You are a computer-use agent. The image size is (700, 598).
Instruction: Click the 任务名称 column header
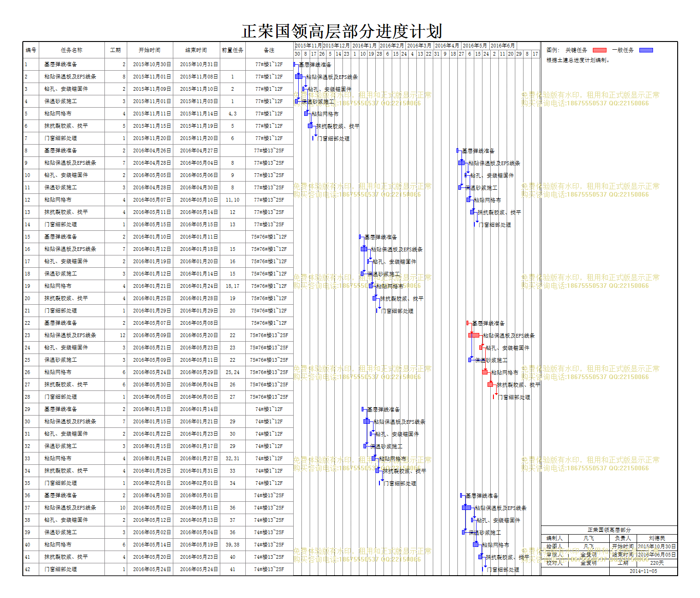pos(72,50)
